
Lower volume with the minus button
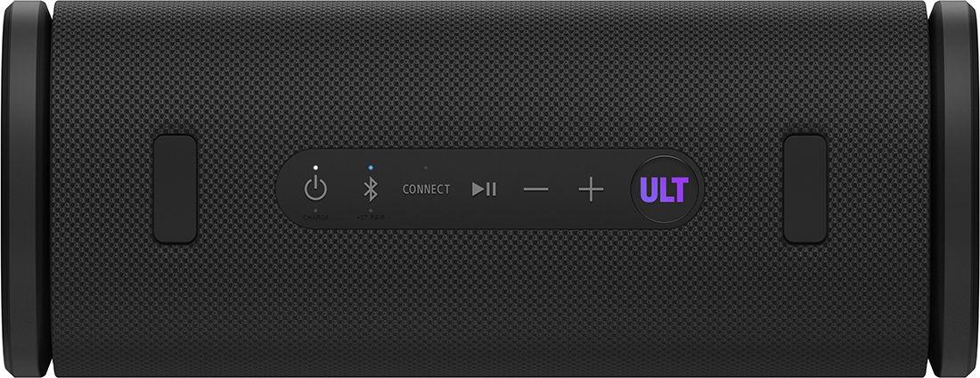coord(536,189)
